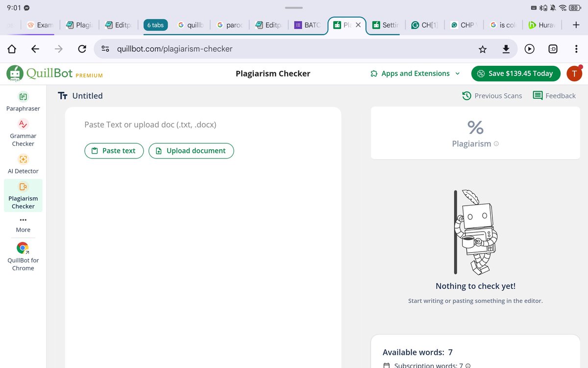
Task: Open the Paraphraser tool in sidebar
Action: [23, 102]
